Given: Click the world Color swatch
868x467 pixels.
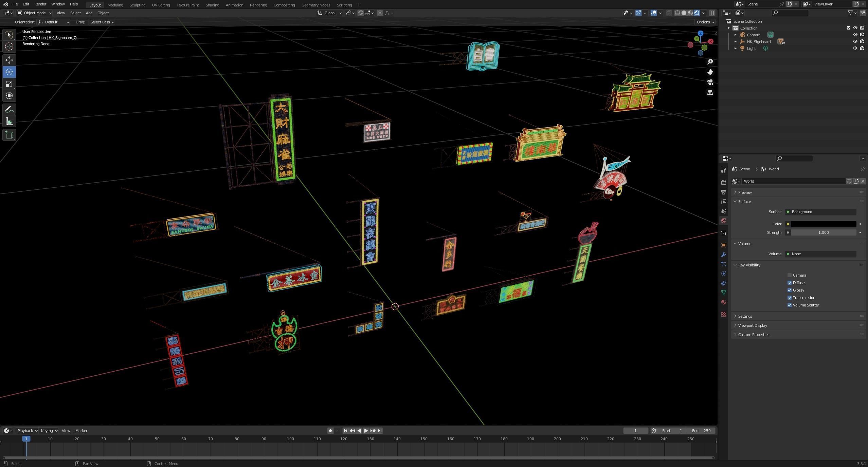Looking at the screenshot, I should click(823, 224).
